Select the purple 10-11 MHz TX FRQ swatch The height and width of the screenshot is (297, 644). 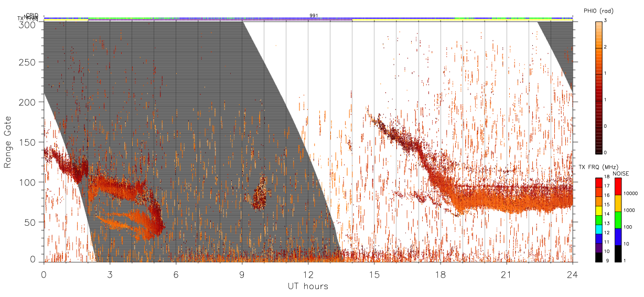[x=599, y=247]
